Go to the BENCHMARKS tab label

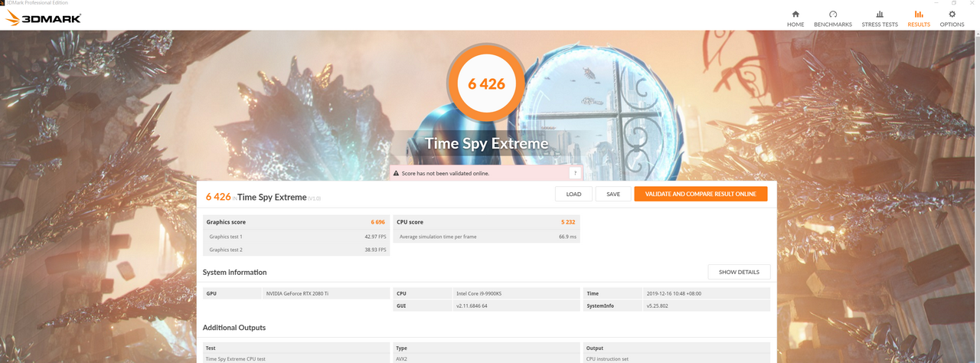pos(833,25)
